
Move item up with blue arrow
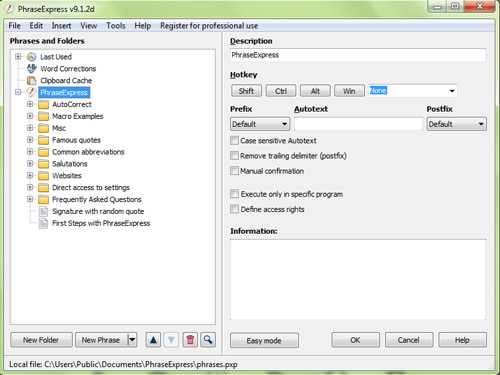tap(153, 340)
